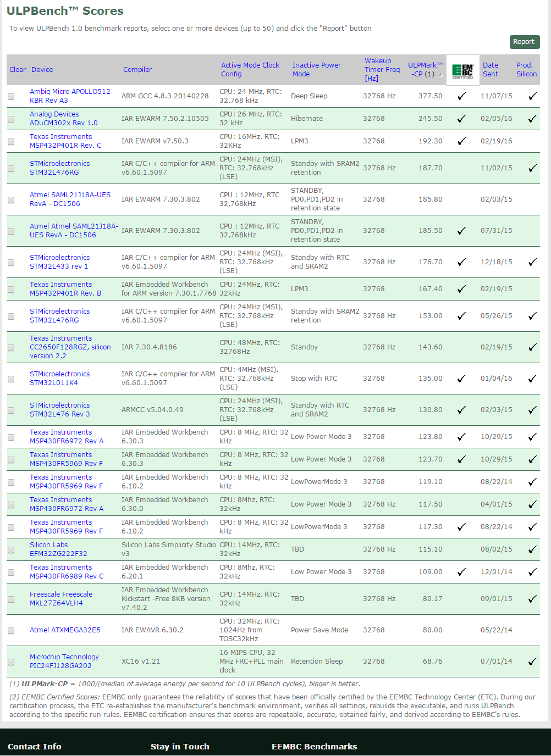Open the Atmel ATXMEGA32E5 device link

click(65, 630)
